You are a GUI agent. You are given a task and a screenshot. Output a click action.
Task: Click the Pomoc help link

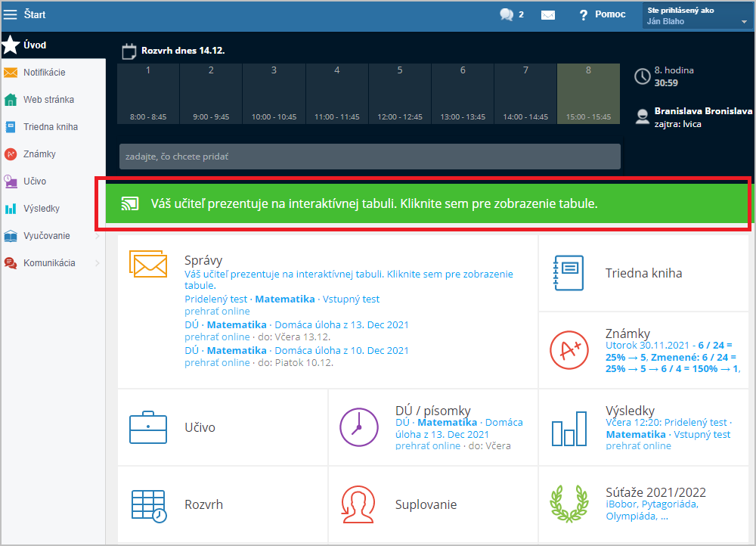click(610, 14)
